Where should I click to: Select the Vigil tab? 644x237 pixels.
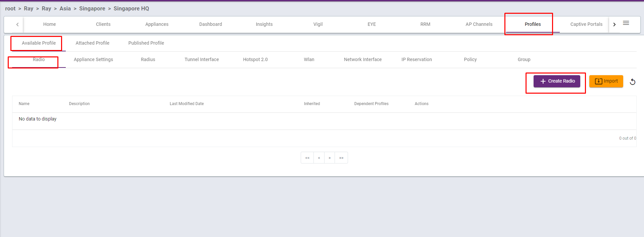[x=318, y=24]
